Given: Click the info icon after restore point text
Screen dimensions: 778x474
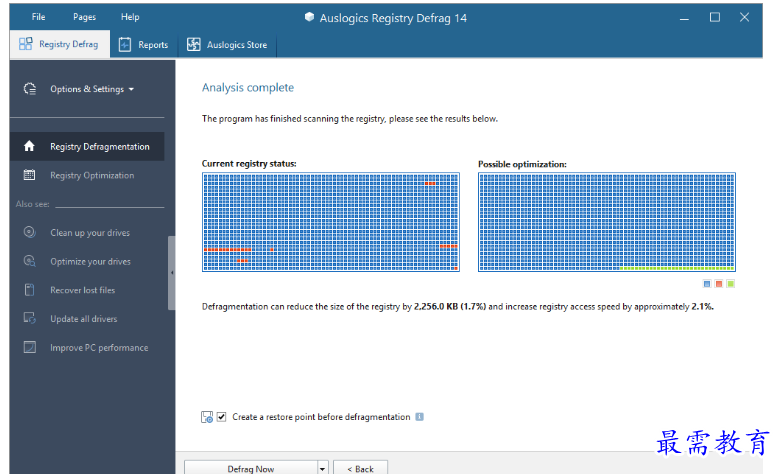Looking at the screenshot, I should coord(420,417).
